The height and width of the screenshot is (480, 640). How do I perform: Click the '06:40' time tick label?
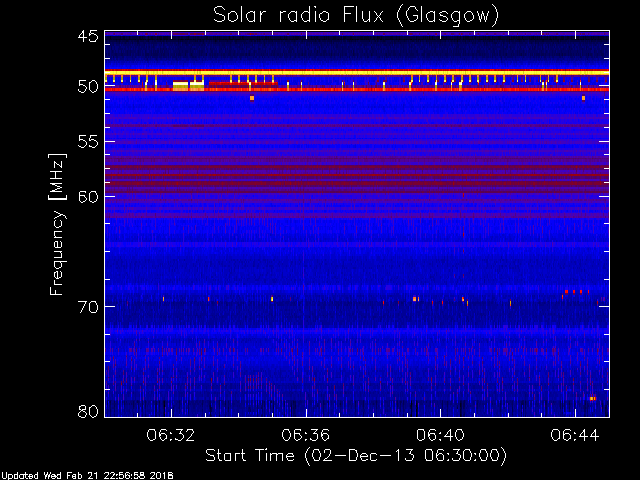click(440, 435)
